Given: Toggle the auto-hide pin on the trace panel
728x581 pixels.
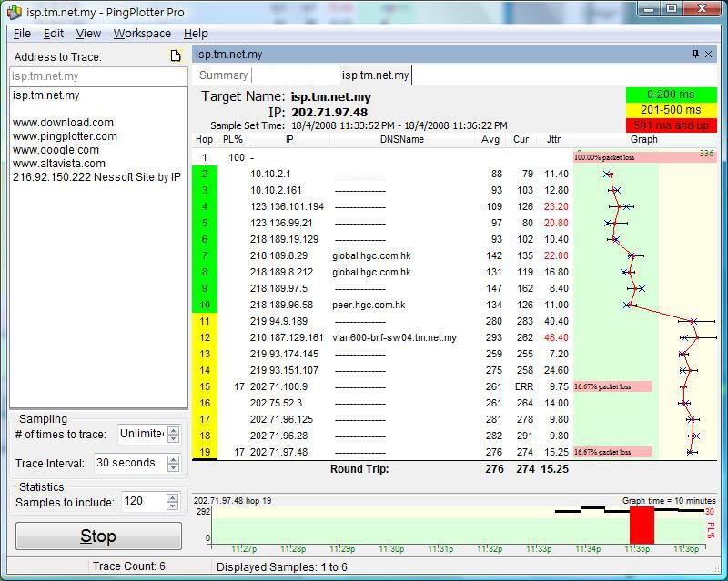Looking at the screenshot, I should 695,53.
